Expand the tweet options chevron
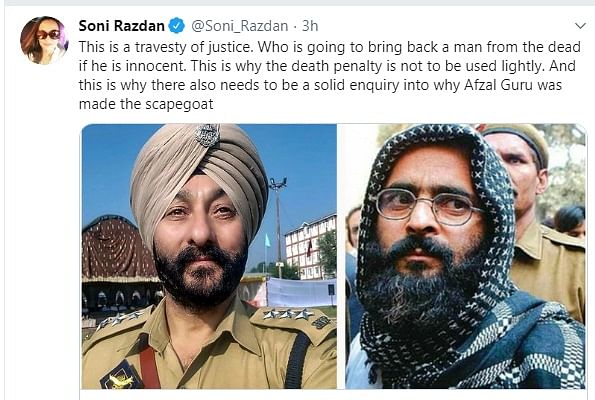The image size is (595, 400). 581,26
